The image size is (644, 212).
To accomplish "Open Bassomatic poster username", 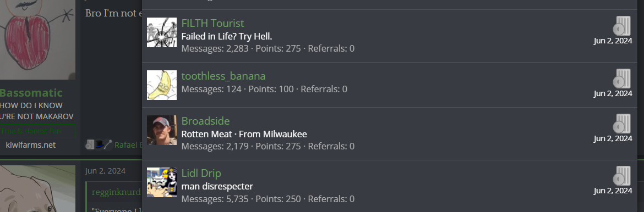I will point(31,93).
